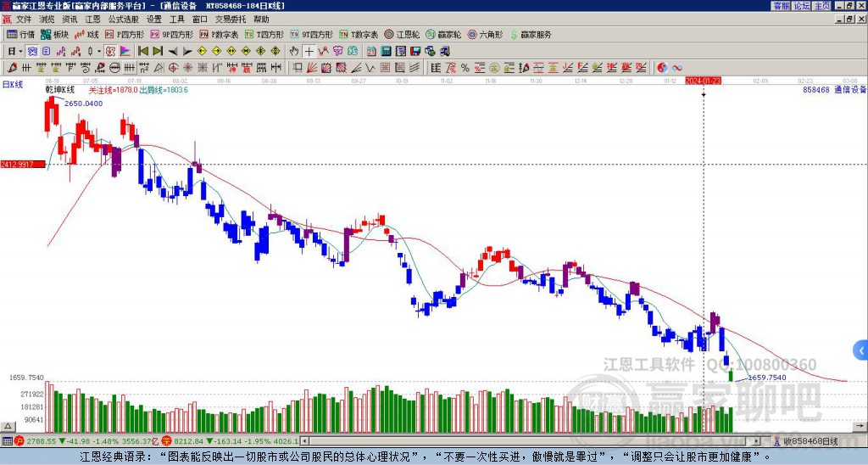Click the 关注线=1878.0 label

tap(113, 90)
